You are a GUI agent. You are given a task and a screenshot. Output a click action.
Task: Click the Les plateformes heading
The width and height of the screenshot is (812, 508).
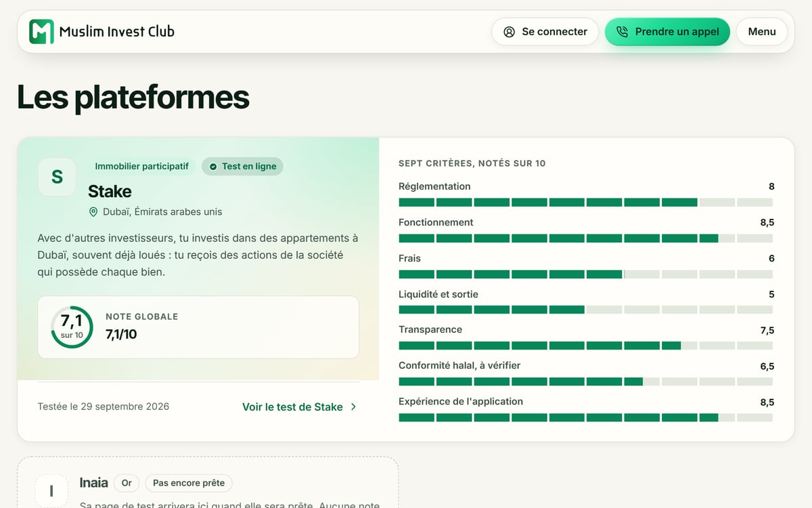pos(133,97)
